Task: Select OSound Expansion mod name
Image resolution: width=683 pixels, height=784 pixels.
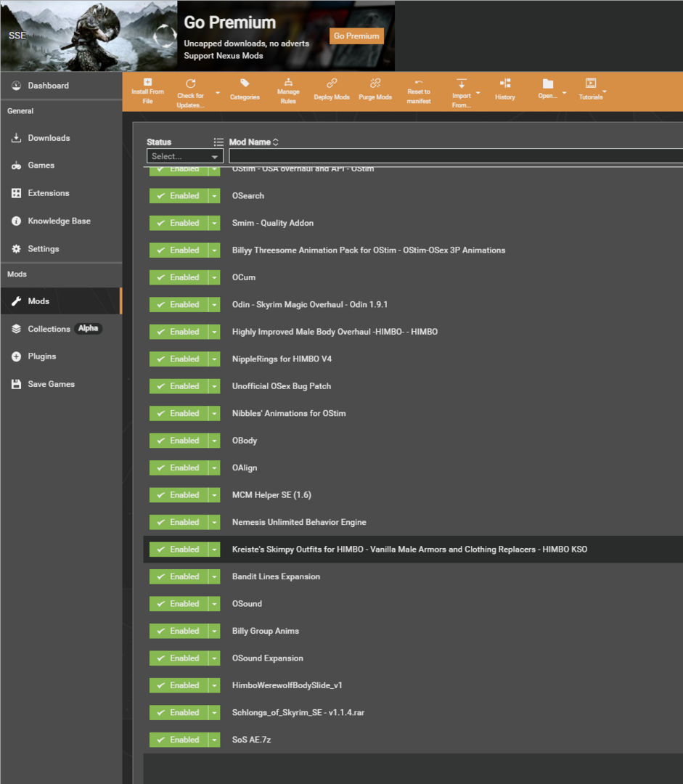Action: click(x=268, y=658)
